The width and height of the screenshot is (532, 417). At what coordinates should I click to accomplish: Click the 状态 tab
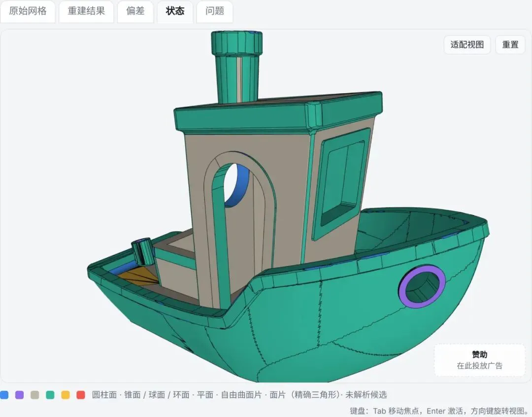click(175, 11)
